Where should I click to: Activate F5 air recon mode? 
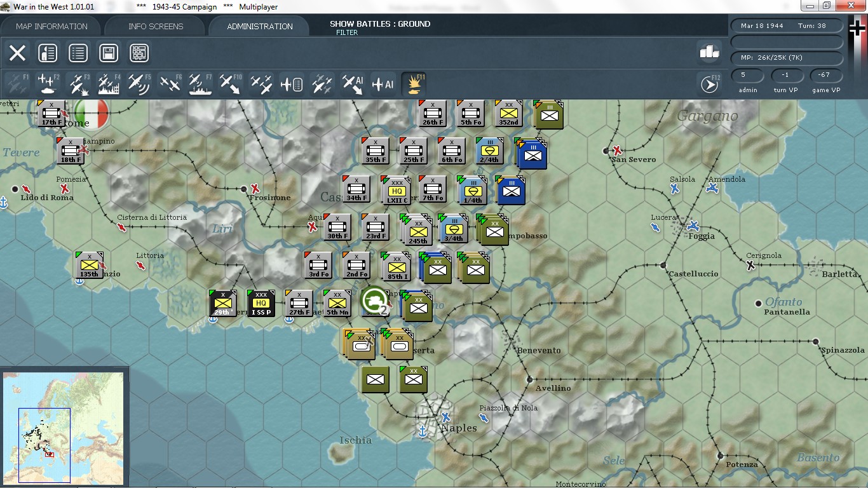[139, 84]
